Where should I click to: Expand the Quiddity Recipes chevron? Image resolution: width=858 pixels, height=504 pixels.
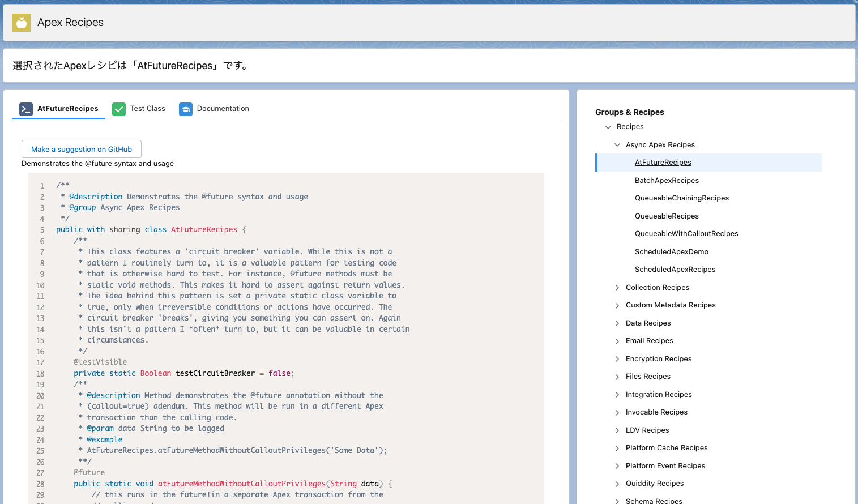(x=617, y=484)
